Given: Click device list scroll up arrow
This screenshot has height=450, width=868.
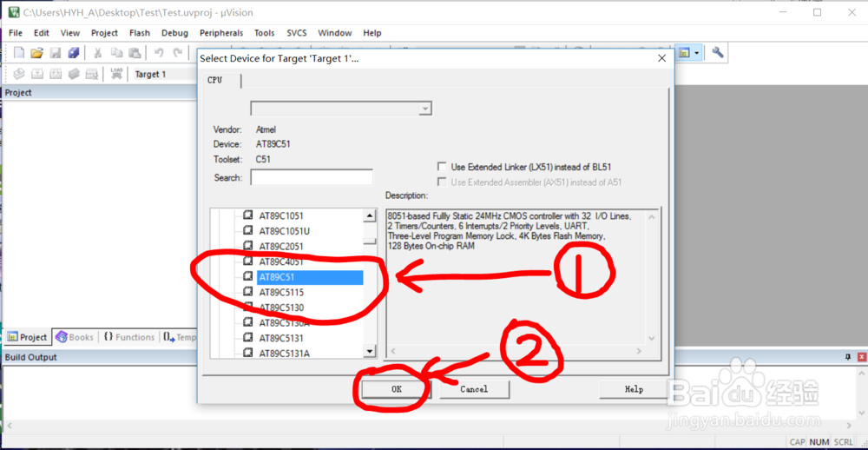Looking at the screenshot, I should pyautogui.click(x=369, y=216).
